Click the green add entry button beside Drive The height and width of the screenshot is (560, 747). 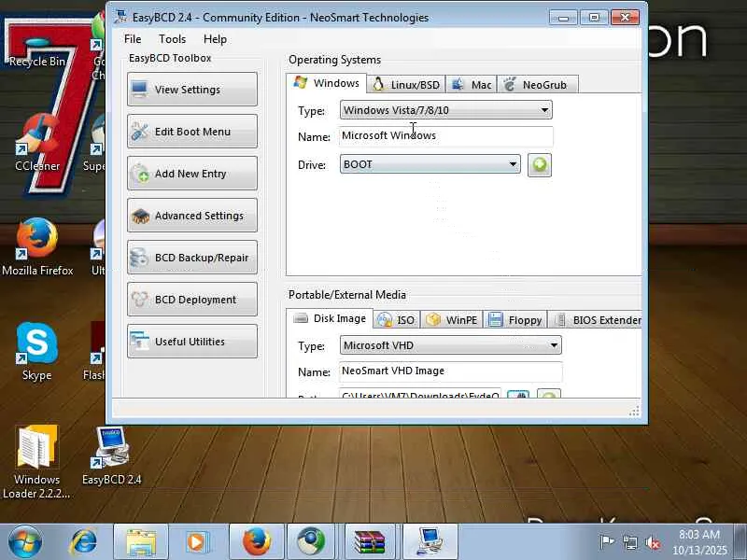[540, 165]
